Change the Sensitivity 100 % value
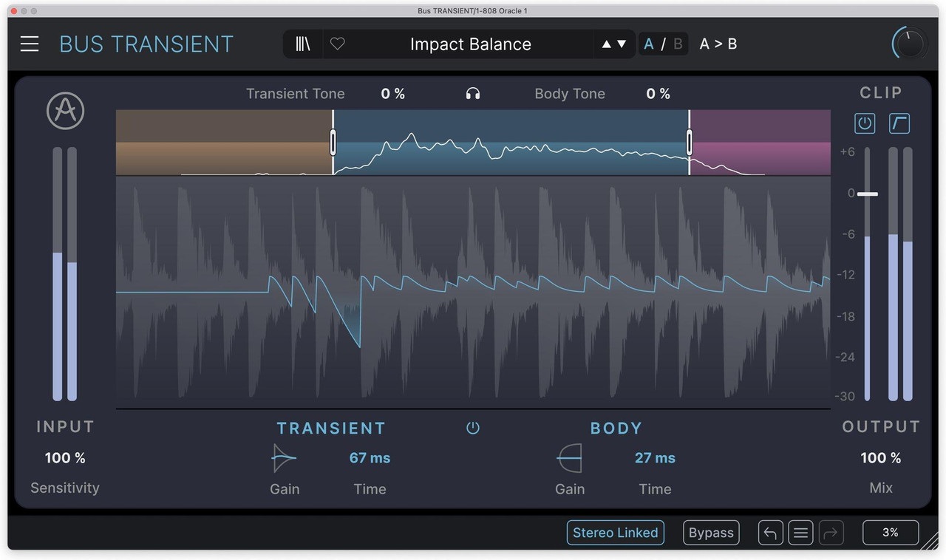Screen dimensions: 946x560 65,458
